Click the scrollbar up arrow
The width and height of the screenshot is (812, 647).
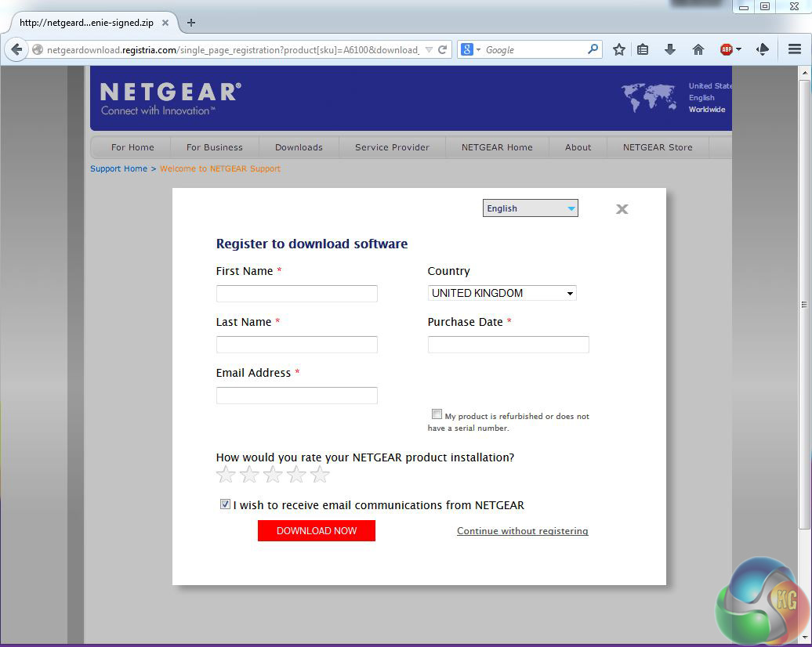804,73
